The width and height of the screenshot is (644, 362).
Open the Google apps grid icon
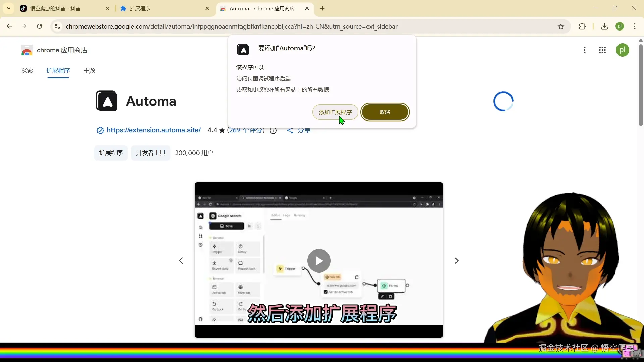pos(602,50)
